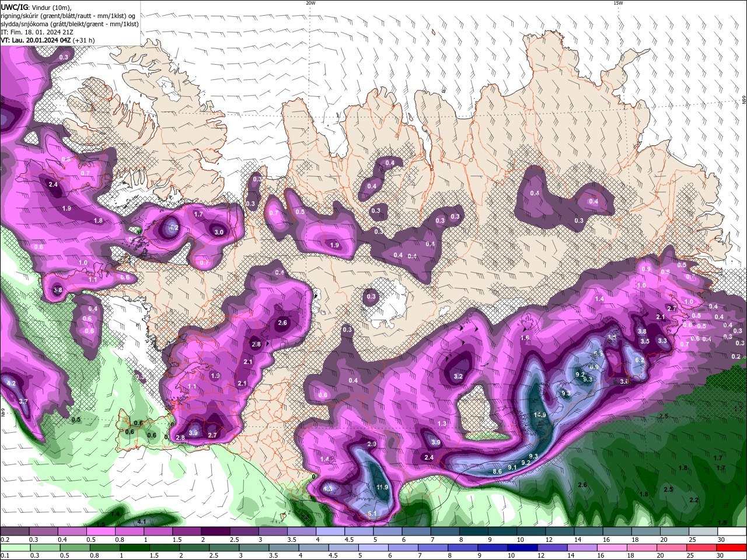This screenshot has height=560, width=747.
Task: Click the '11.9' precipitation value on the south coast
Action: click(x=382, y=487)
